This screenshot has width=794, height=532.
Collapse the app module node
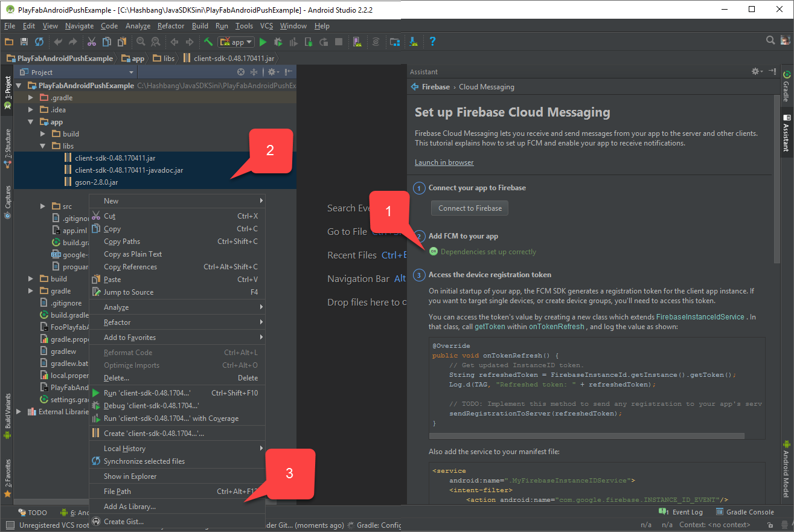click(x=31, y=122)
